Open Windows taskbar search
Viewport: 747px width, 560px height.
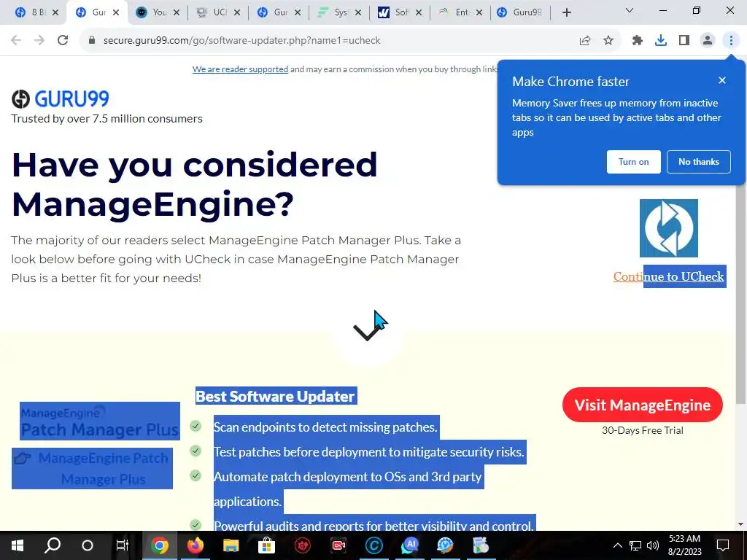point(53,545)
